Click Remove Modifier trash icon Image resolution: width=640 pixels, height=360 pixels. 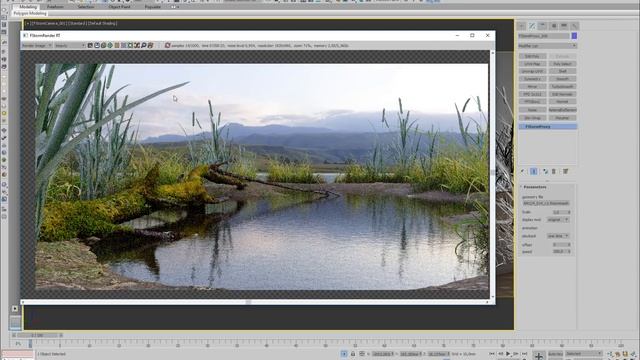[x=554, y=171]
